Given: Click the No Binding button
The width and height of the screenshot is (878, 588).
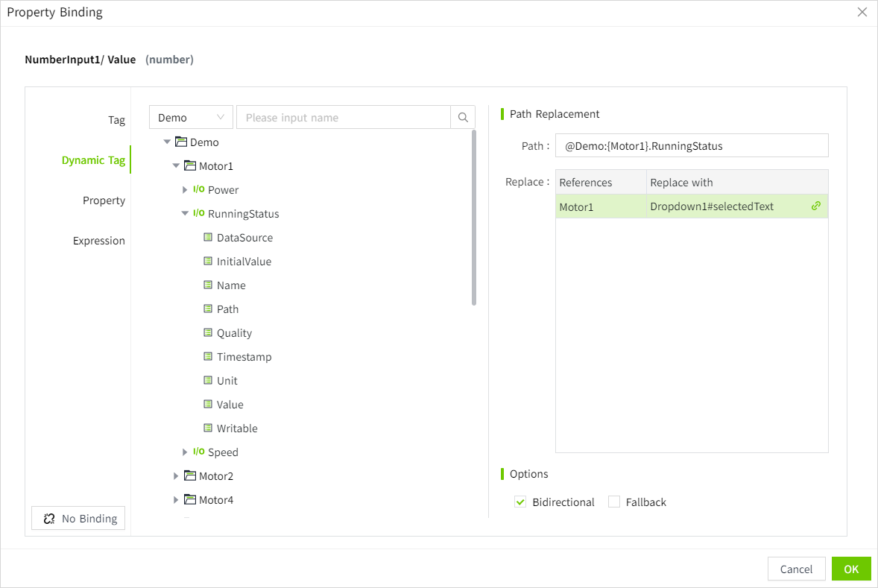Looking at the screenshot, I should pyautogui.click(x=78, y=519).
